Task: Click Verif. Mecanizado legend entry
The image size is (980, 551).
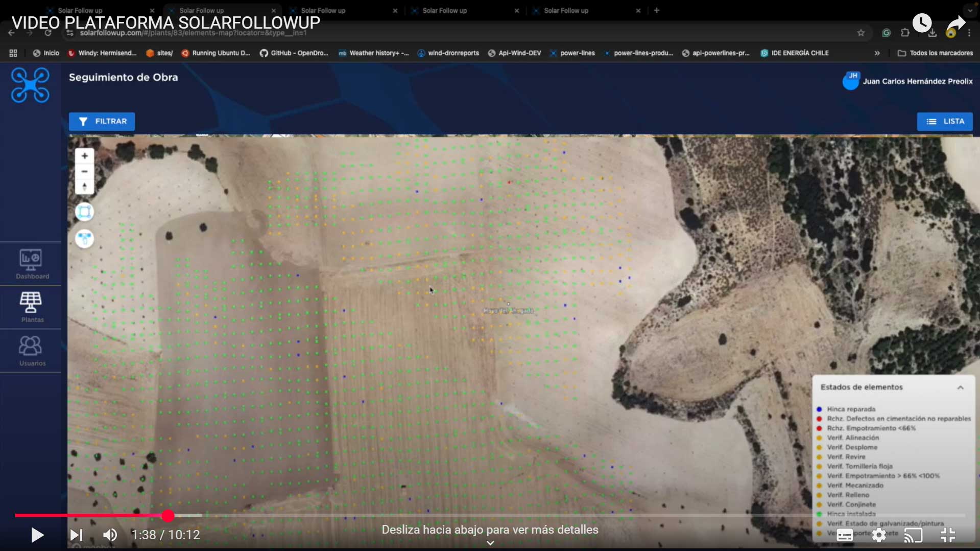Action: coord(850,486)
